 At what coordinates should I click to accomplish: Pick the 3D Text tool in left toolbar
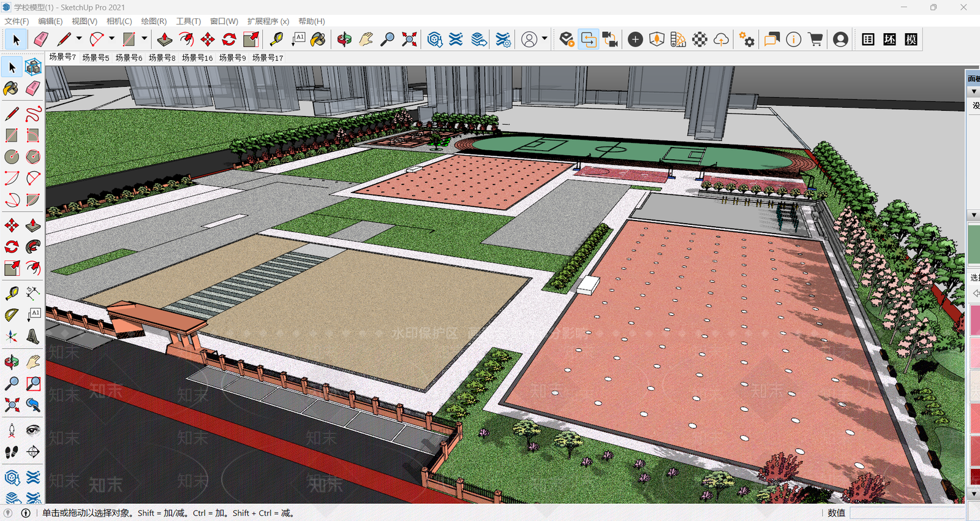click(33, 337)
